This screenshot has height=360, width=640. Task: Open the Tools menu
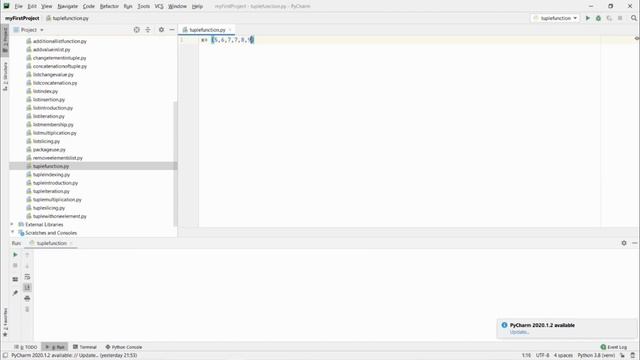click(143, 6)
